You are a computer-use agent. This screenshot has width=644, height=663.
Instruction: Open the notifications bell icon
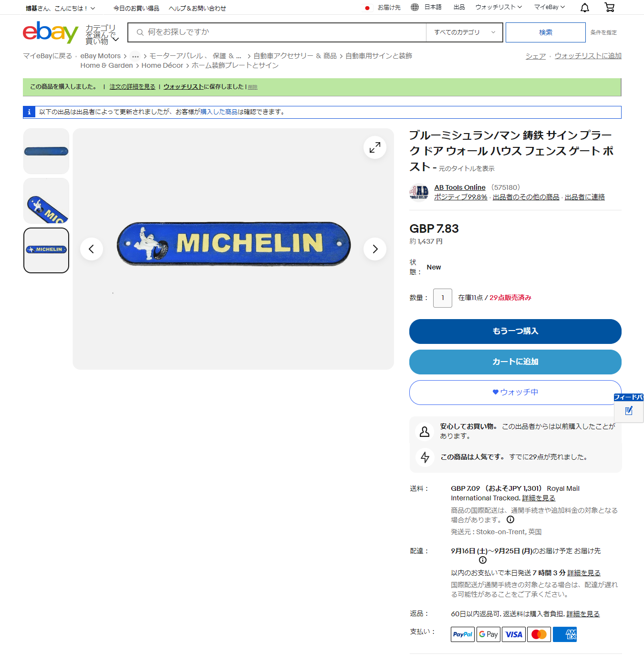click(x=585, y=7)
